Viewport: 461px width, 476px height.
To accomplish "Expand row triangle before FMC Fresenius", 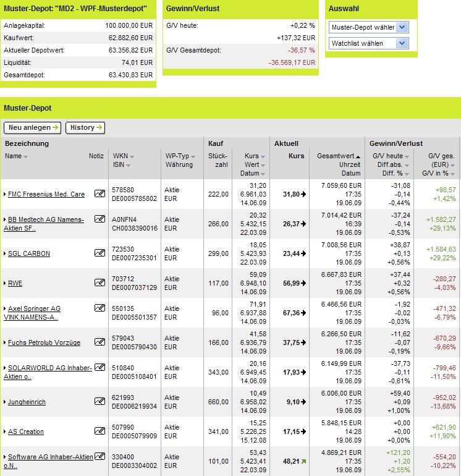I will tap(4, 194).
